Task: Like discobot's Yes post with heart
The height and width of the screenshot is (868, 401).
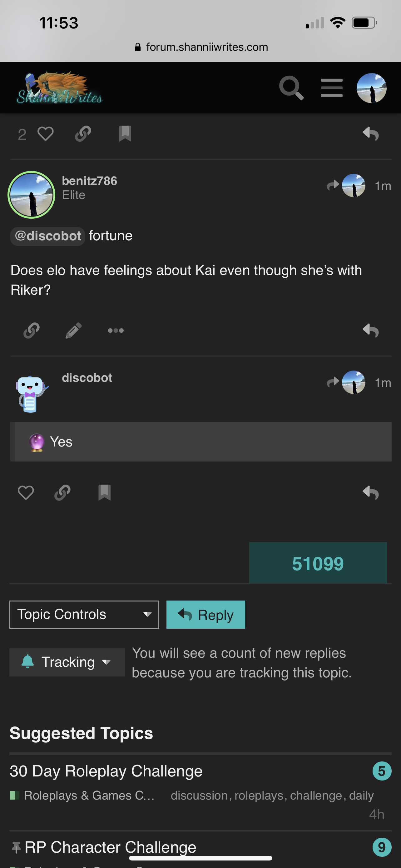Action: 26,493
